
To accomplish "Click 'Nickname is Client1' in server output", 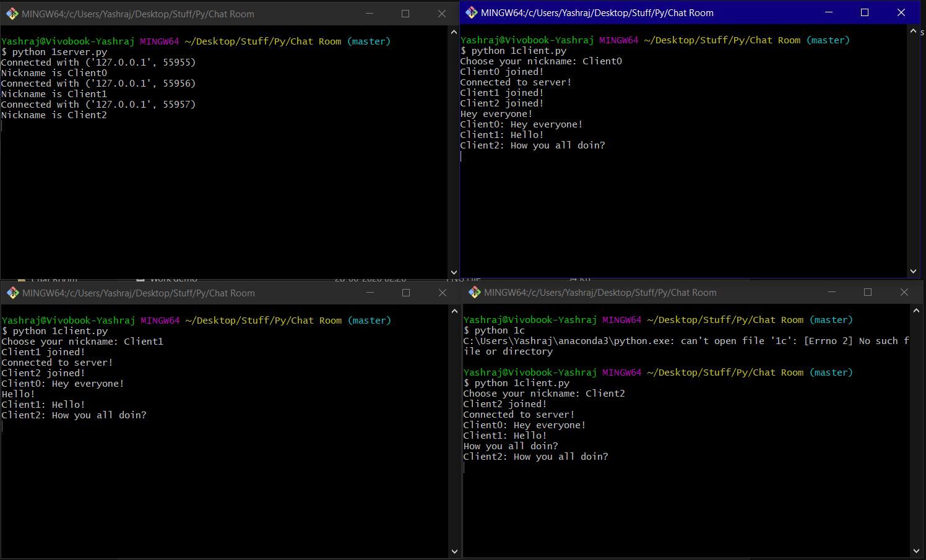I will [x=54, y=94].
